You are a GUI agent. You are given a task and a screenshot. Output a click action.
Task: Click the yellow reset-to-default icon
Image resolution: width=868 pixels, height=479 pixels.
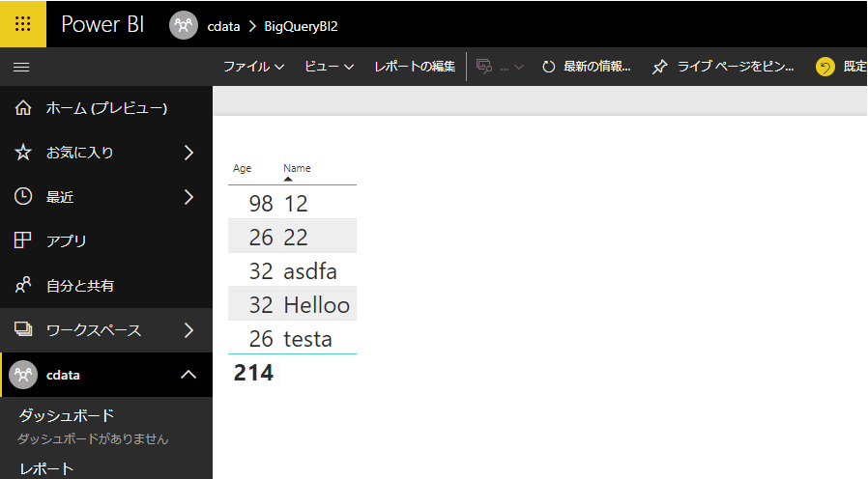(x=825, y=67)
